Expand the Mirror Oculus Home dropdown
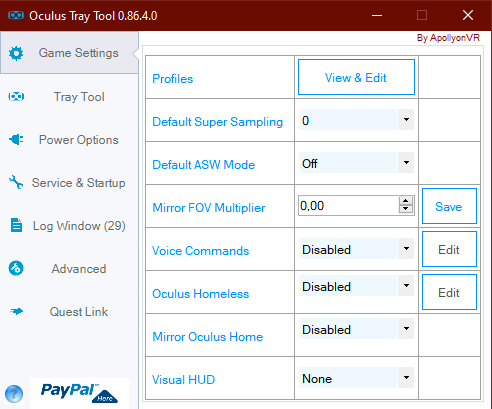The image size is (492, 409). (406, 329)
